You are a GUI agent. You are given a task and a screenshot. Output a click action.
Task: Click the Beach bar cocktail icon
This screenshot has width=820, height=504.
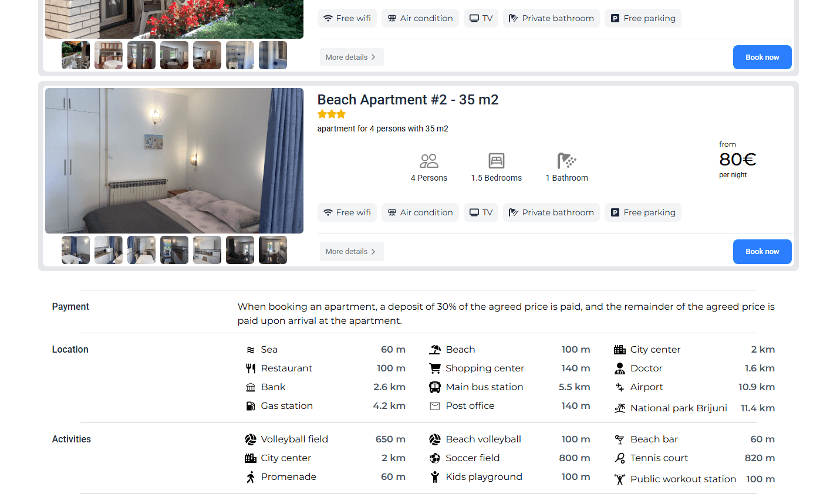[x=619, y=439]
